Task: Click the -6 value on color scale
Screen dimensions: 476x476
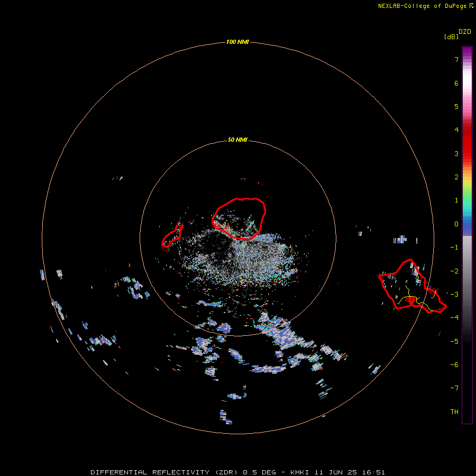Action: 454,364
